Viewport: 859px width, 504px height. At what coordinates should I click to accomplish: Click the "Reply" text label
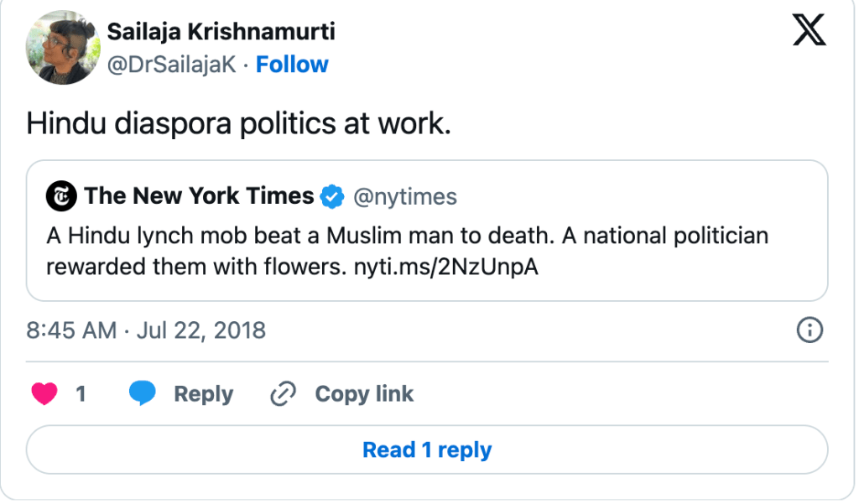(203, 393)
